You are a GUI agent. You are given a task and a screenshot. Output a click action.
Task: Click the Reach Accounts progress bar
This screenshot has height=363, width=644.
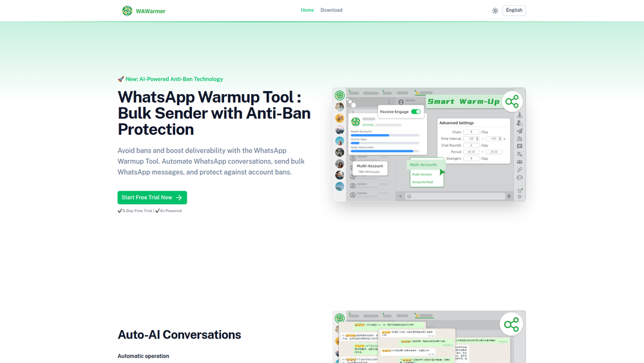click(385, 135)
